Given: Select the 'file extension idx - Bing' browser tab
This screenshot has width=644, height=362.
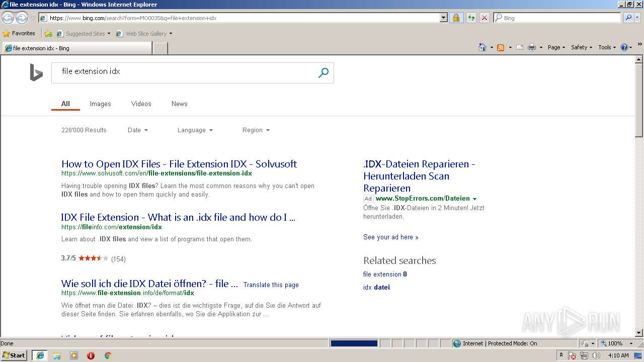Looking at the screenshot, I should (x=77, y=48).
